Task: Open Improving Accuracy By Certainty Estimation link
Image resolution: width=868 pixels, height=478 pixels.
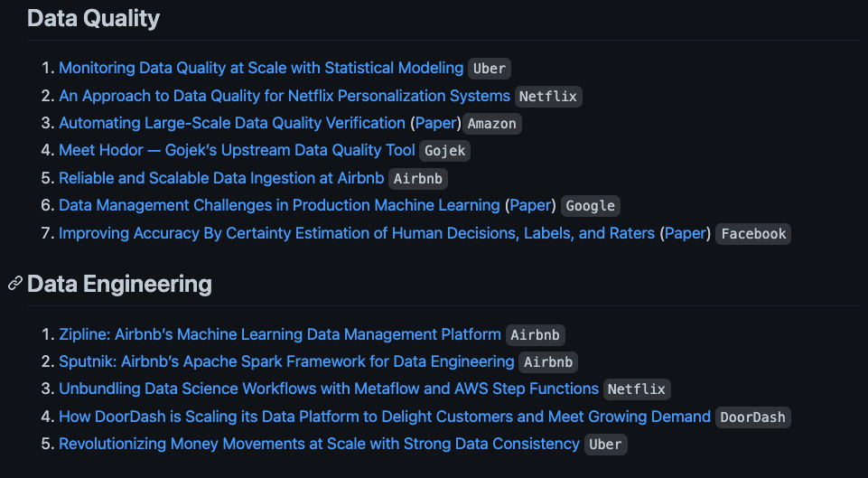Action: pyautogui.click(x=357, y=233)
